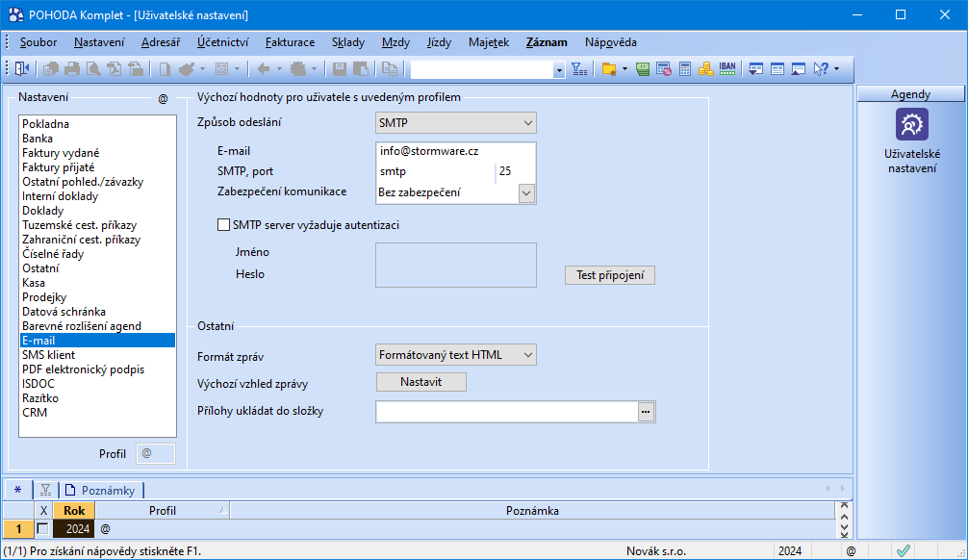
Task: Click the Nastavit button
Action: coord(421,382)
